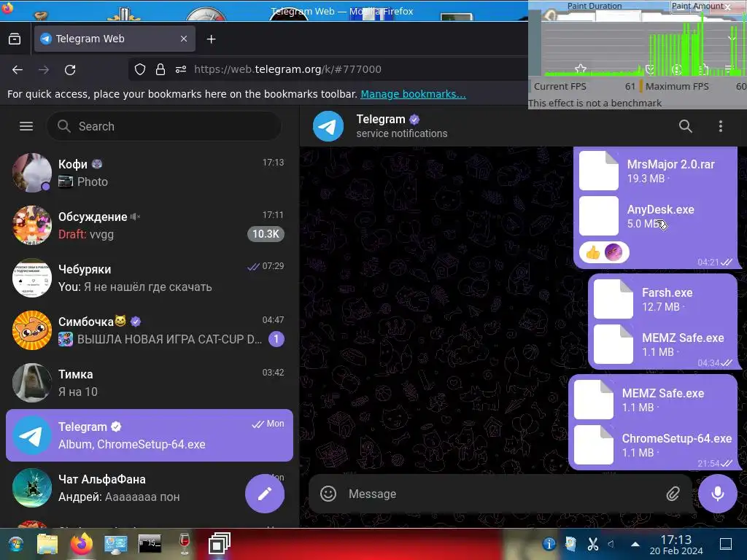Go back one page in Firefox
Image resolution: width=747 pixels, height=560 pixels.
tap(18, 70)
